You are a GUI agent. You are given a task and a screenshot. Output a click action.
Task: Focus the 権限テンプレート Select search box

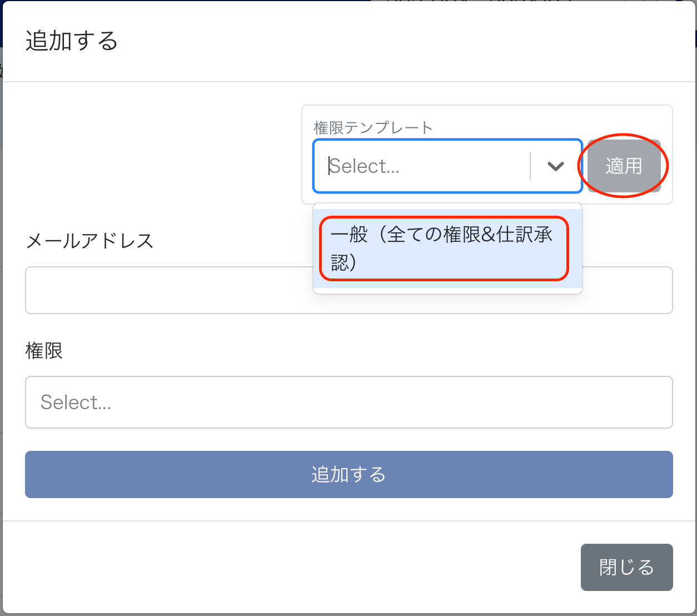click(x=422, y=166)
